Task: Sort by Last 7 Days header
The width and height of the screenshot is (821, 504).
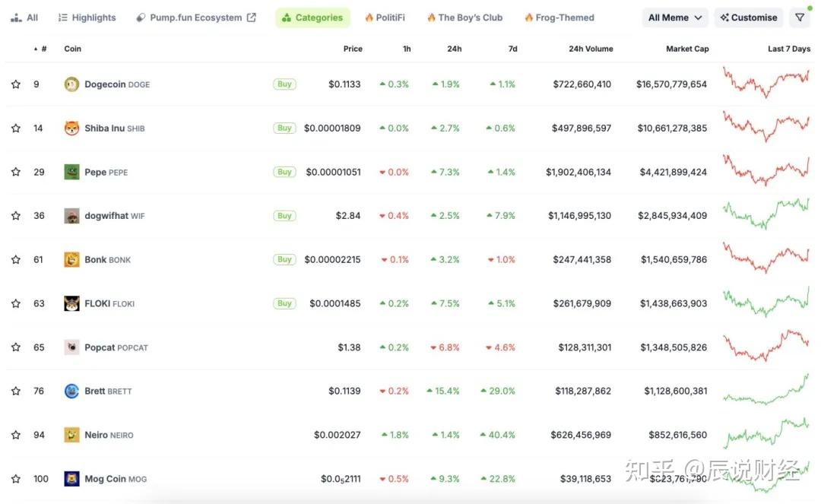Action: point(788,49)
